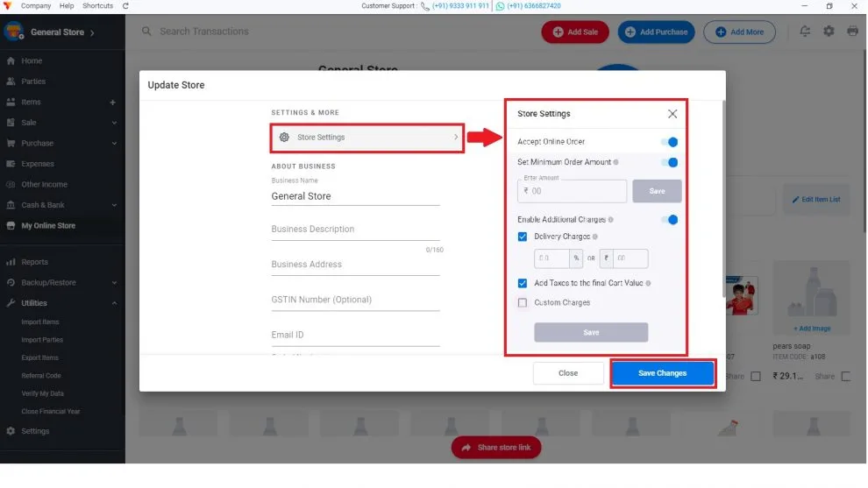Click the Reports chart icon
The height and width of the screenshot is (488, 868).
coord(11,262)
